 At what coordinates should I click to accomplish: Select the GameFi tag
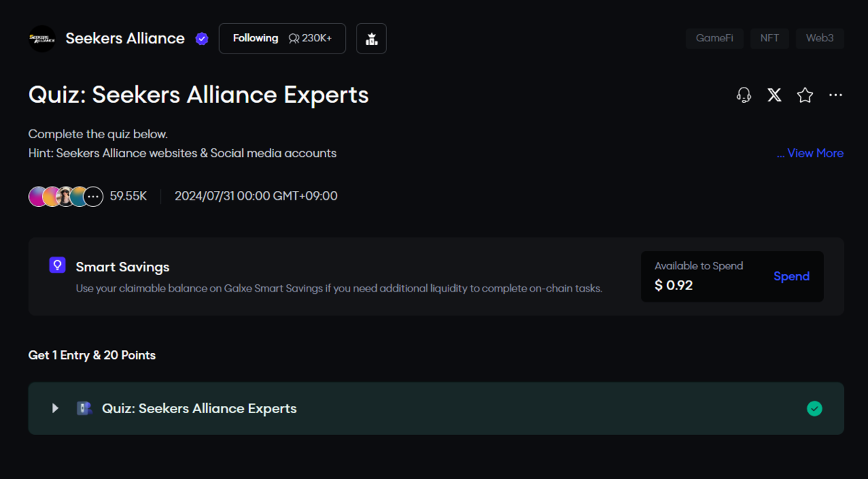pos(715,38)
